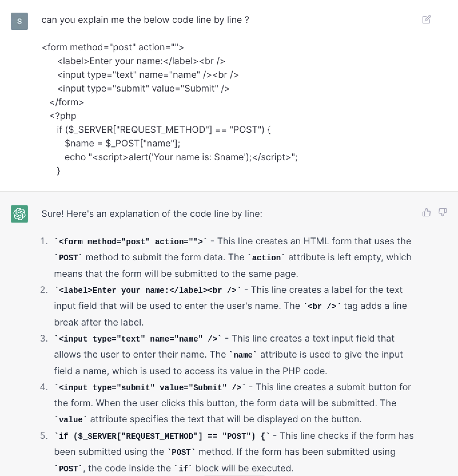Select the inline code snippet `POST`
This screenshot has height=476, width=458.
68,257
